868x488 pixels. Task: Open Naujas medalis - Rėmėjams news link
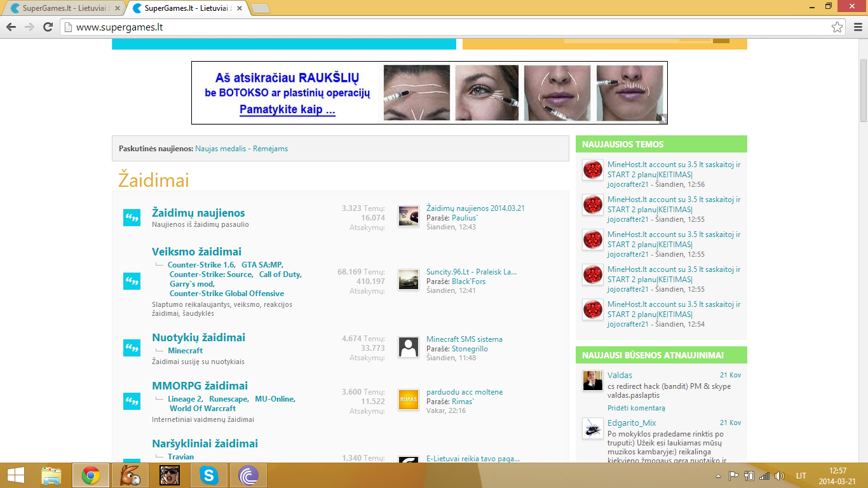click(x=241, y=149)
